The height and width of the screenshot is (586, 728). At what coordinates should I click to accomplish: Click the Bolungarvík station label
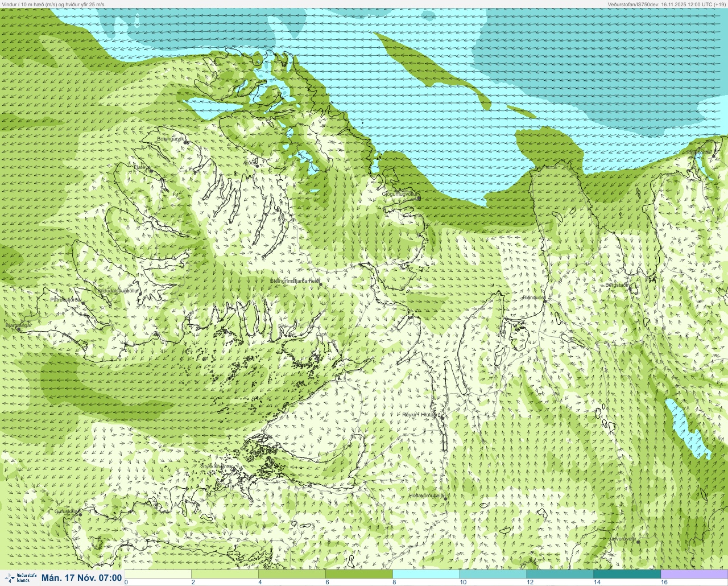pos(170,139)
